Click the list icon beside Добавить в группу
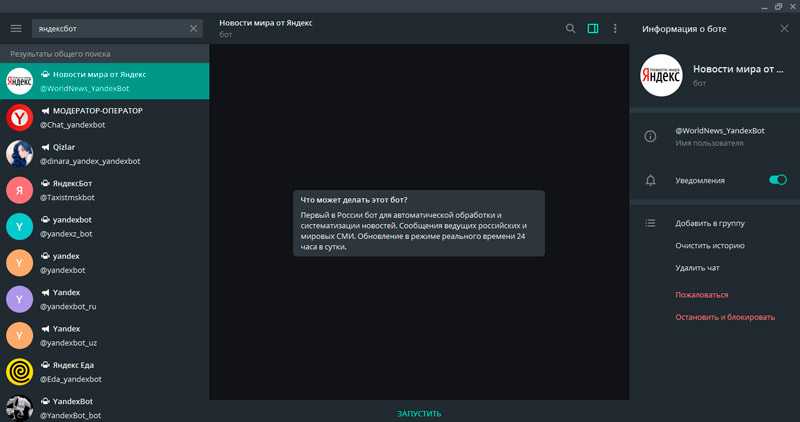The height and width of the screenshot is (422, 800). (651, 223)
